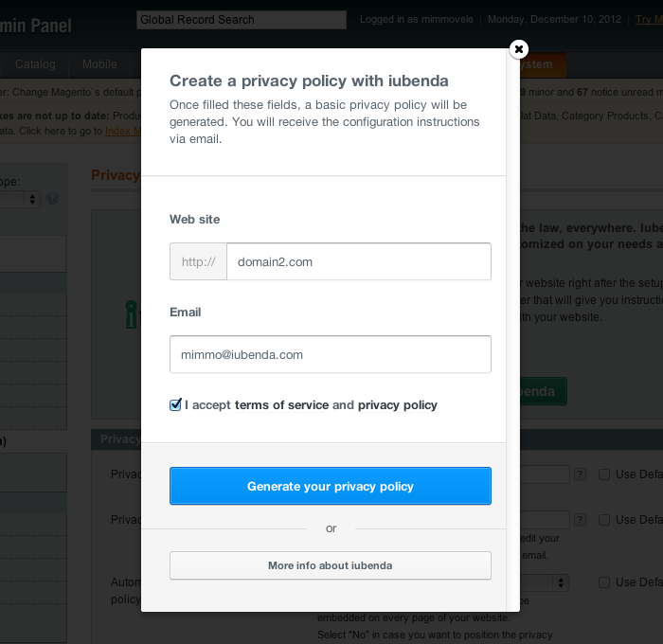The width and height of the screenshot is (663, 644).
Task: Focus the Web site domain input field
Action: [x=359, y=261]
